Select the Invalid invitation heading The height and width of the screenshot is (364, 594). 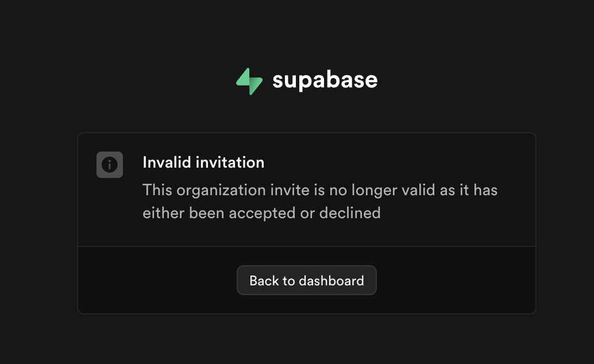coord(203,162)
